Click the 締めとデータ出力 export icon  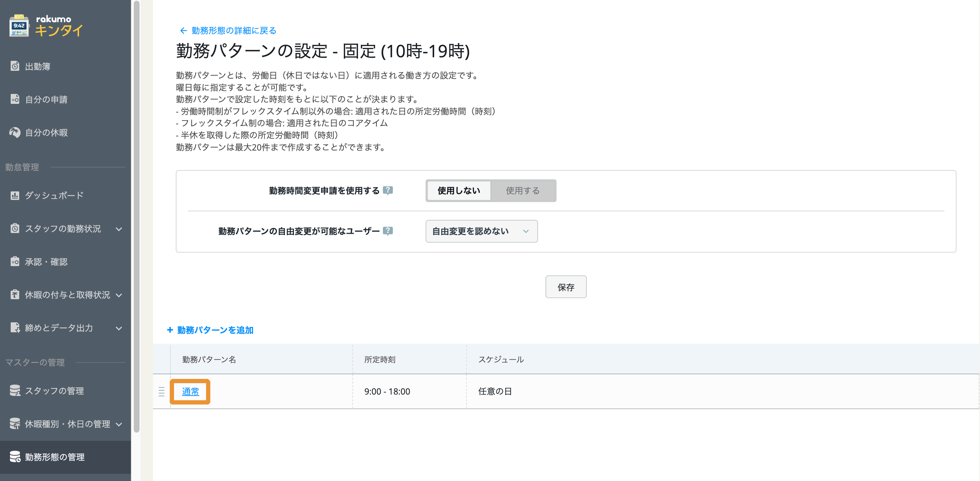click(x=15, y=328)
